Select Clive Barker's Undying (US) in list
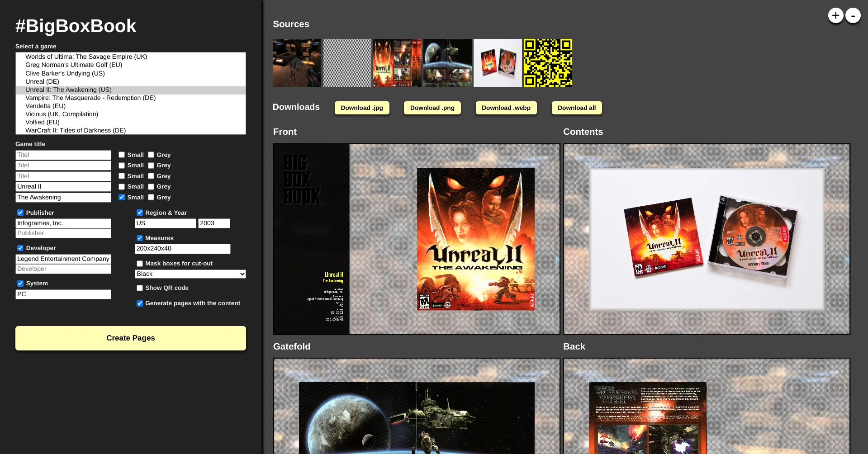Screen dimensions: 868x454 [x=65, y=73]
